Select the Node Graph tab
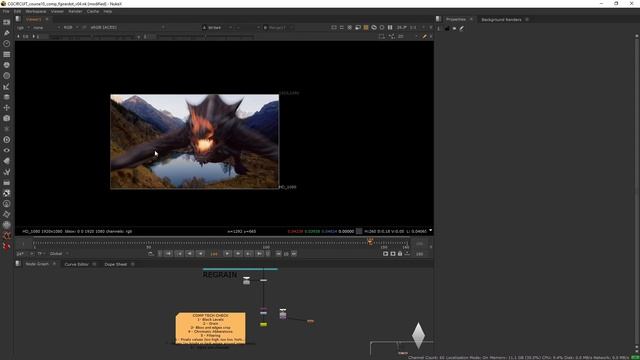Image resolution: width=640 pixels, height=360 pixels. tap(37, 264)
